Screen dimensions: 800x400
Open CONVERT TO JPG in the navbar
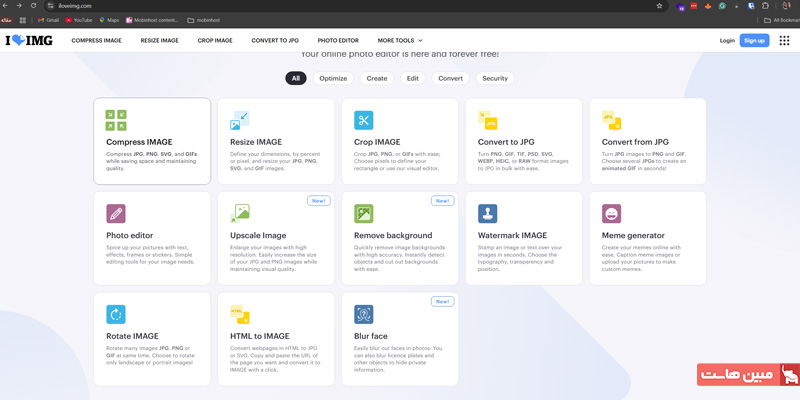pos(275,41)
